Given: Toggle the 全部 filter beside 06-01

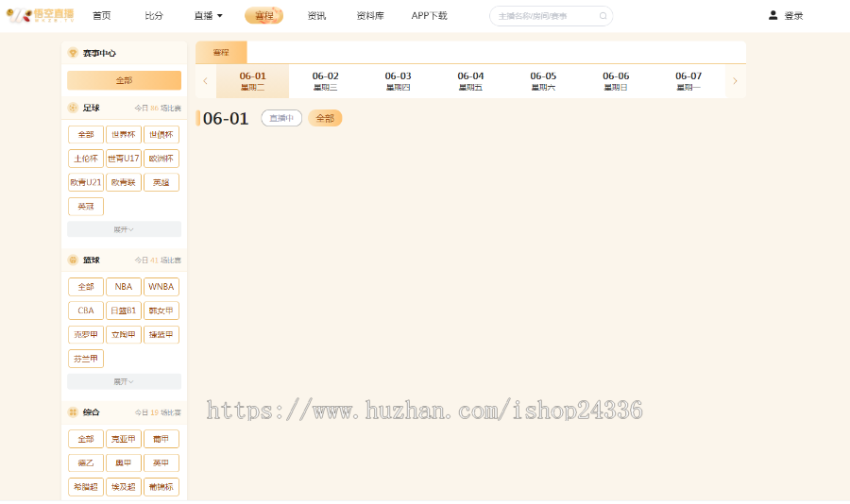Looking at the screenshot, I should [x=325, y=118].
